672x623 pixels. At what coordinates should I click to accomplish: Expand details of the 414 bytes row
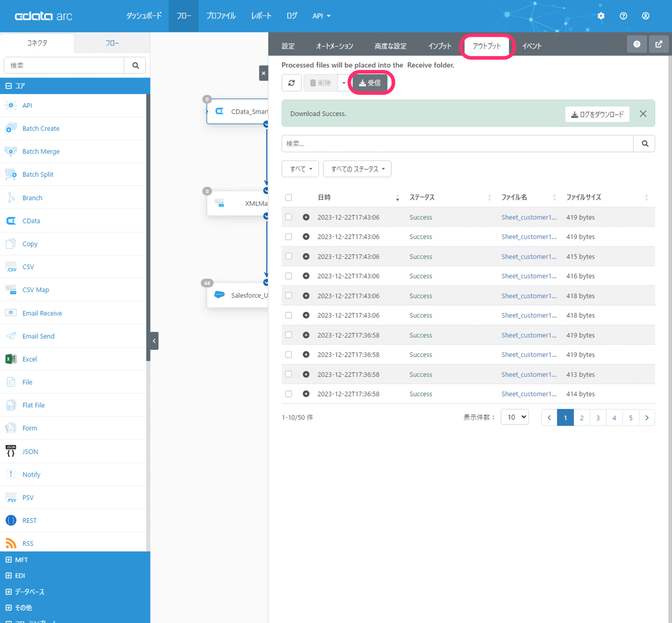pos(306,394)
